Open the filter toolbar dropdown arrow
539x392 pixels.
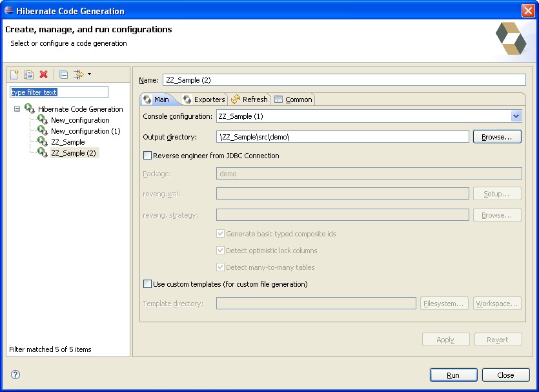coord(89,74)
